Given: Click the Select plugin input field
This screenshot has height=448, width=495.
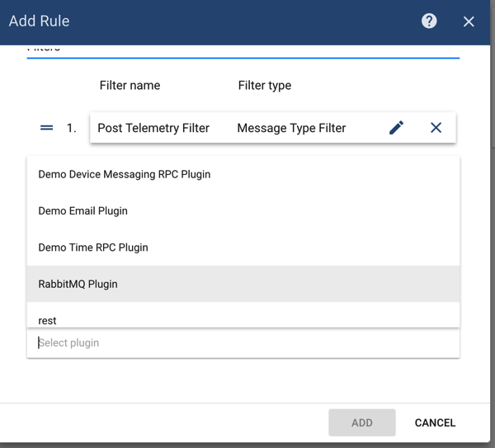Looking at the screenshot, I should click(x=243, y=342).
